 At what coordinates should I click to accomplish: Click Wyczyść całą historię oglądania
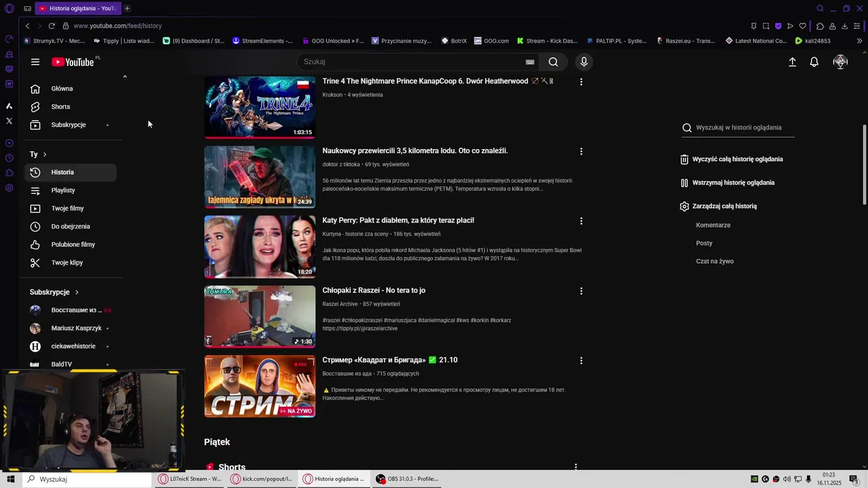pos(732,159)
